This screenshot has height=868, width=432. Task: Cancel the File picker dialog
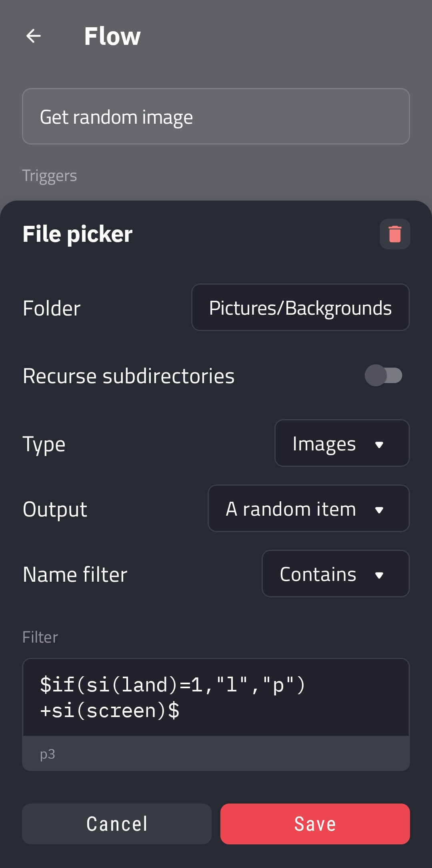pyautogui.click(x=117, y=824)
